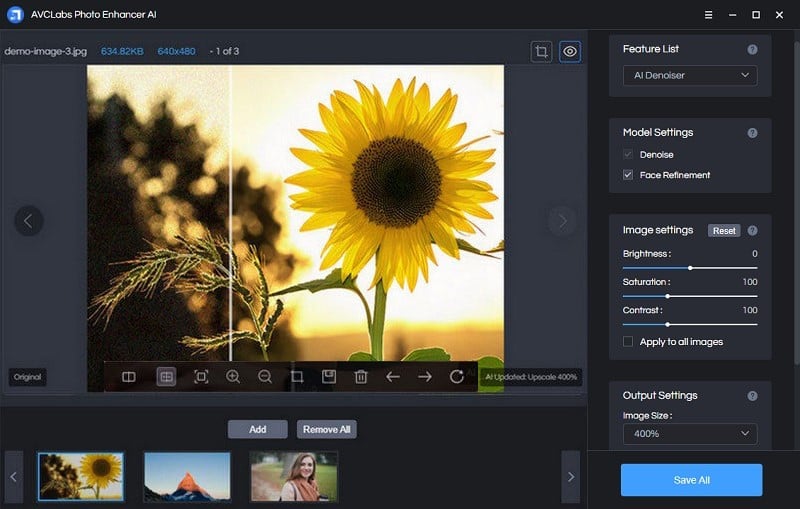Open help for Image settings
Screen dimensions: 800x509
point(752,231)
